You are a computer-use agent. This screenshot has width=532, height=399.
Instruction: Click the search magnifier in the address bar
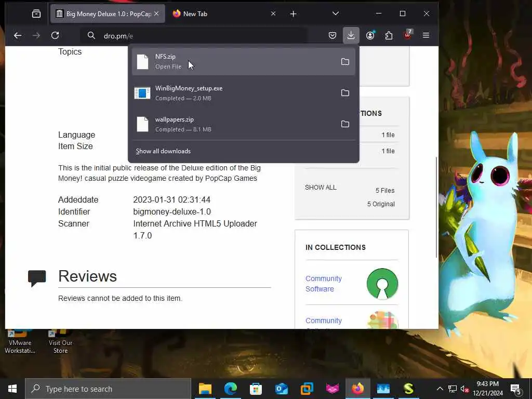(x=91, y=35)
